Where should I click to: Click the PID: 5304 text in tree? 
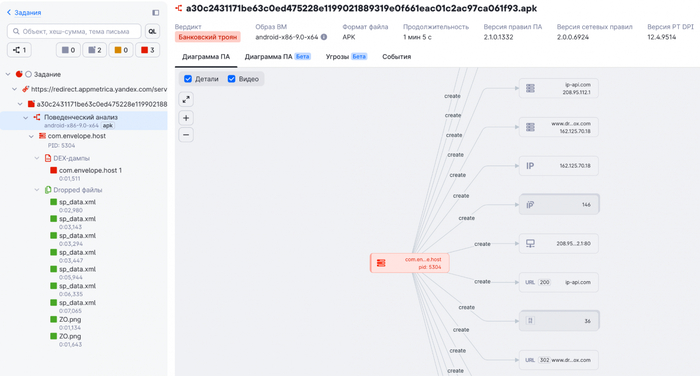pos(61,146)
